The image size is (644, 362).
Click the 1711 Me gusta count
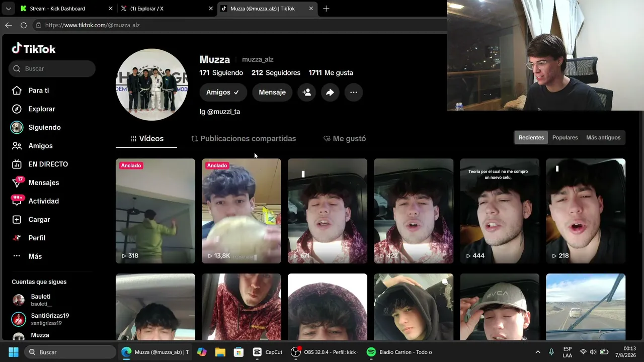(331, 73)
